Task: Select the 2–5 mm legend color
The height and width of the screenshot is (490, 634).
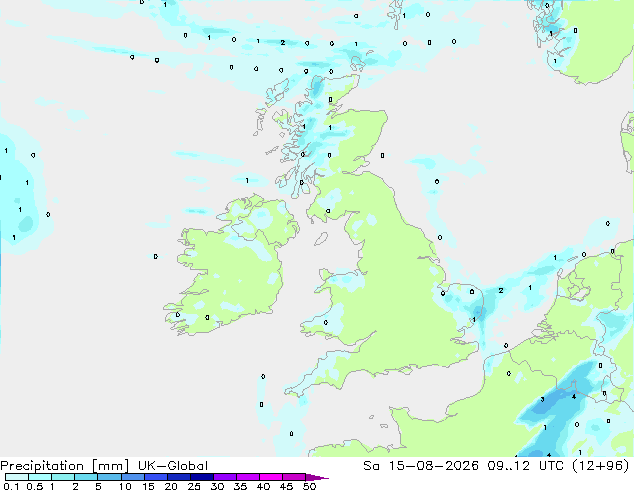Action: [x=86, y=477]
